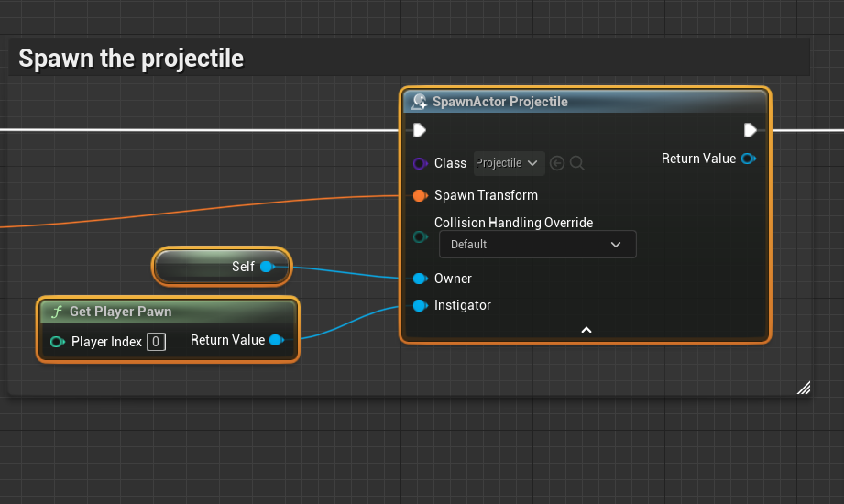Select the SpawnActor Projectile node title
Viewport: 844px width, 504px height.
[500, 102]
